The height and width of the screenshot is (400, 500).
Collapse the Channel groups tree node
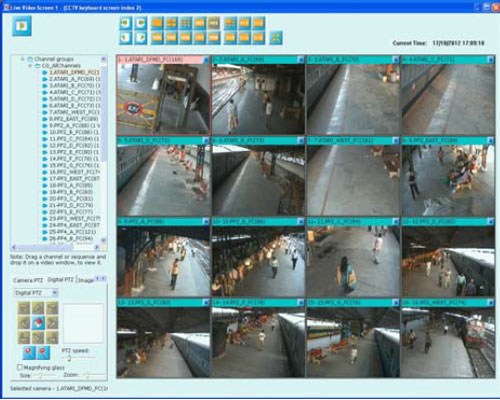(23, 59)
